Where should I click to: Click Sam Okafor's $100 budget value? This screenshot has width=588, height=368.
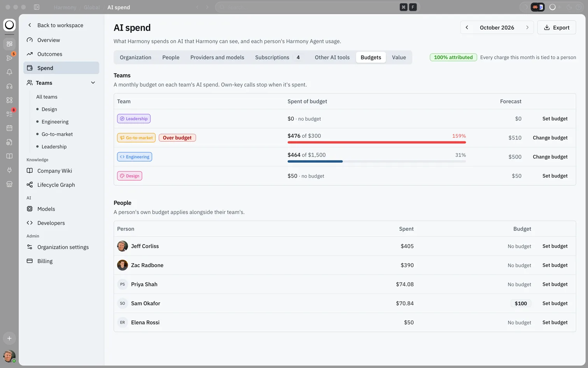tap(521, 303)
